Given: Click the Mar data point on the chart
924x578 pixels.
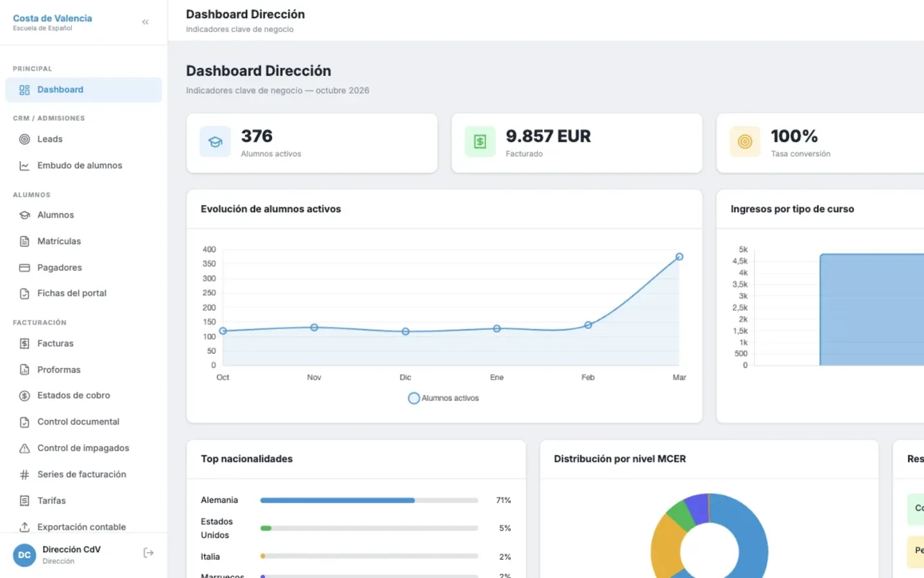Looking at the screenshot, I should click(679, 257).
